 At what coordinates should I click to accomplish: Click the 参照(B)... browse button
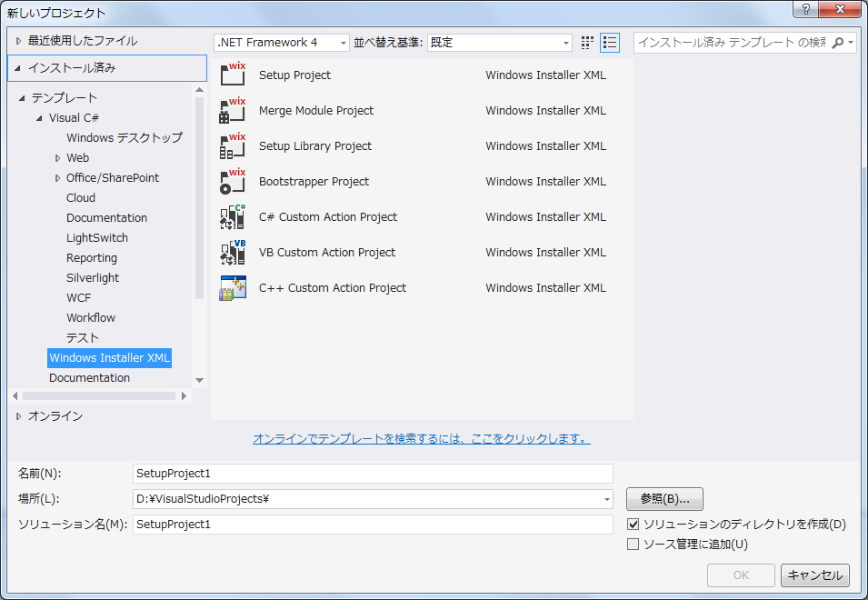(x=664, y=499)
